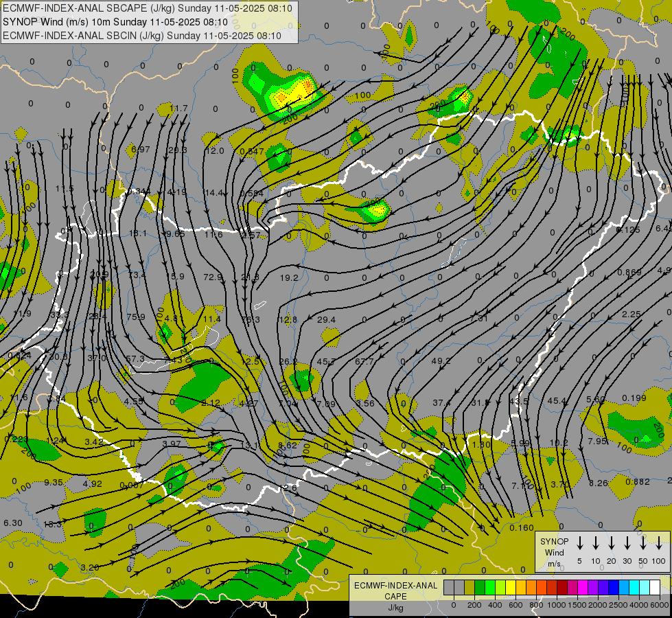Click the 10.2 value on the map
The width and height of the screenshot is (672, 618).
tap(559, 443)
